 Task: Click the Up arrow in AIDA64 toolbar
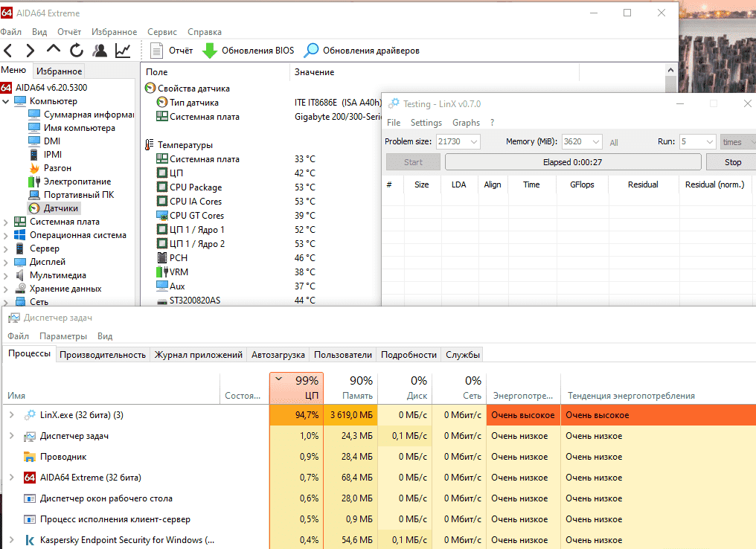tap(54, 50)
